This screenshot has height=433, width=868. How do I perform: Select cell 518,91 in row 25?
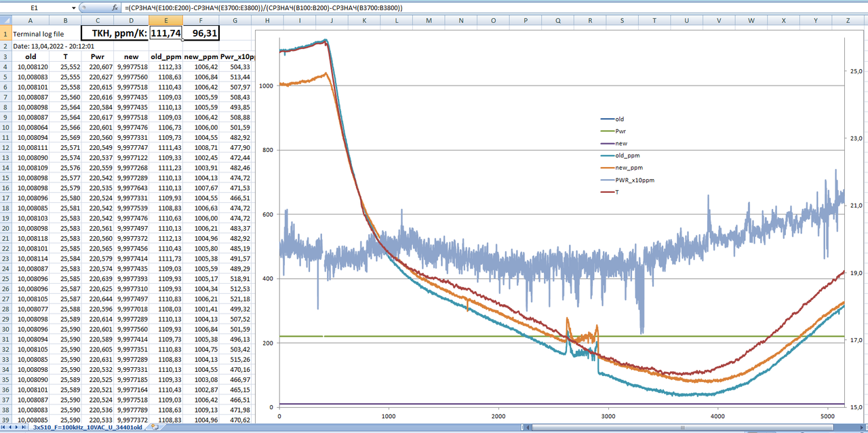click(x=235, y=279)
